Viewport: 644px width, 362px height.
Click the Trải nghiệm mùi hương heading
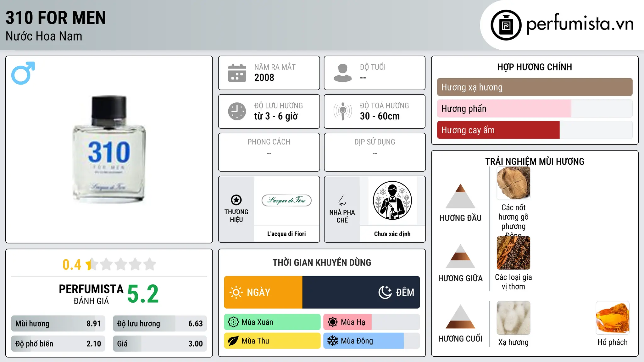[535, 162]
